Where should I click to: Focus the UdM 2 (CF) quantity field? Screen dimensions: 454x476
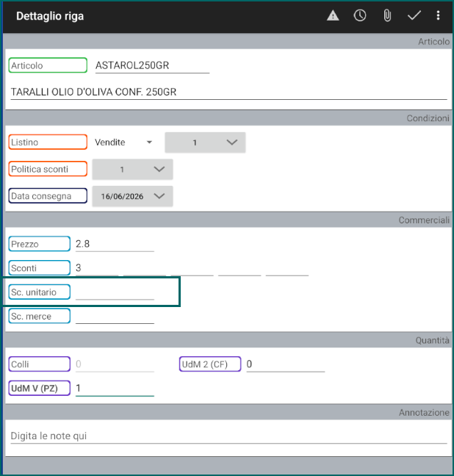pyautogui.click(x=286, y=364)
